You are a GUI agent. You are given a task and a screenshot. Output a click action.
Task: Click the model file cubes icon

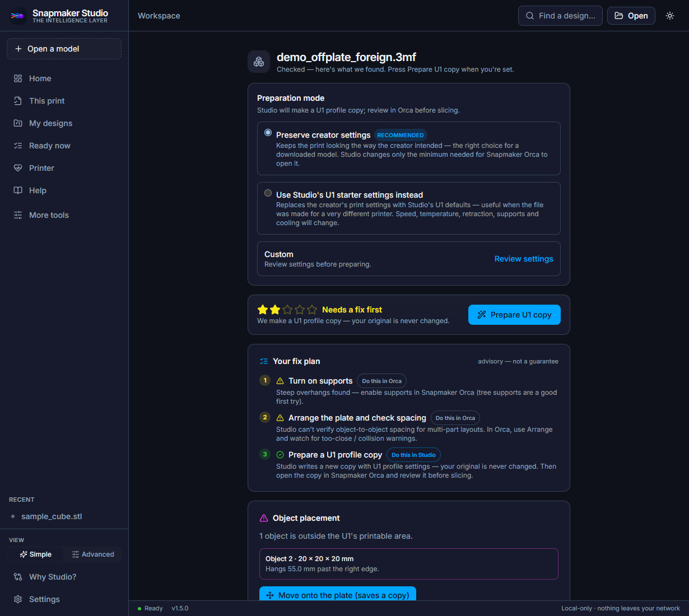tap(259, 62)
